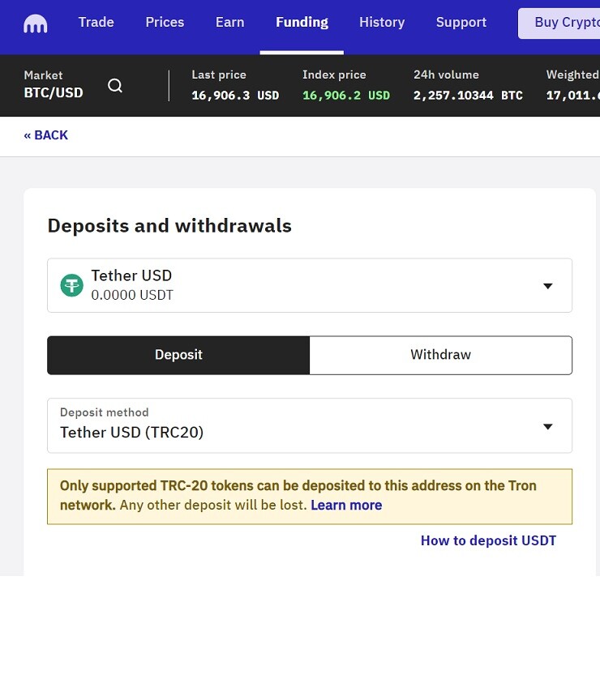Viewport: 600px width, 700px height.
Task: Click the Buy Crypto button
Action: point(559,23)
